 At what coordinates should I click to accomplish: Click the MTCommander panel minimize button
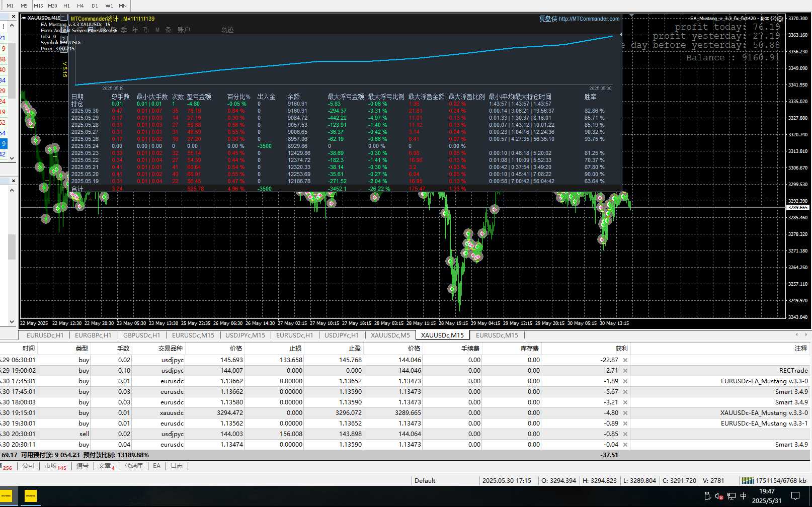pyautogui.click(x=64, y=18)
